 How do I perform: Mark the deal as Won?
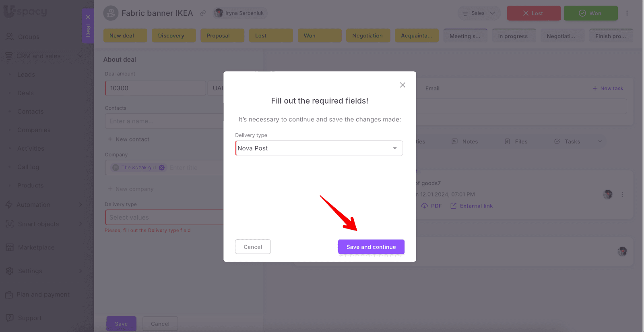pos(590,13)
